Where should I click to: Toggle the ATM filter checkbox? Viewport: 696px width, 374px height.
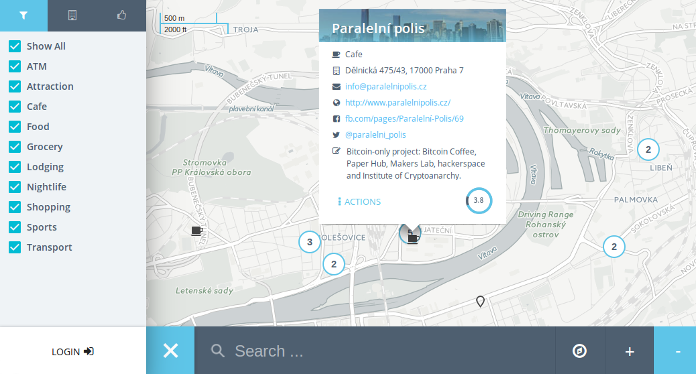coord(15,66)
